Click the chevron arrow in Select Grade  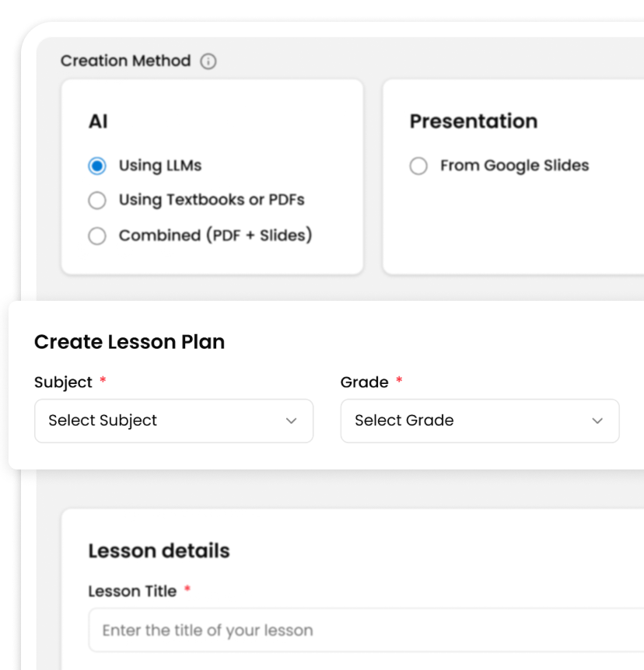tap(597, 420)
